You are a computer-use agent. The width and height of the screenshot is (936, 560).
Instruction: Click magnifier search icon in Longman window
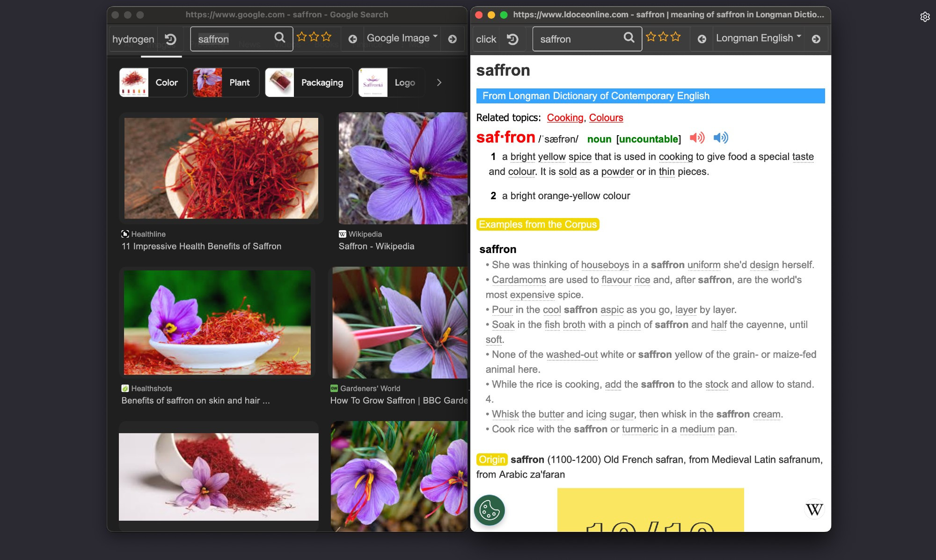[629, 37]
